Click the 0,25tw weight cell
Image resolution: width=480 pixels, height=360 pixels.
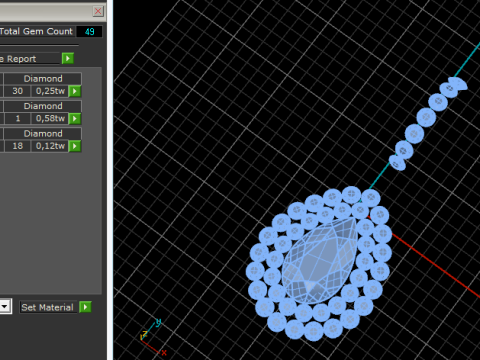click(50, 91)
